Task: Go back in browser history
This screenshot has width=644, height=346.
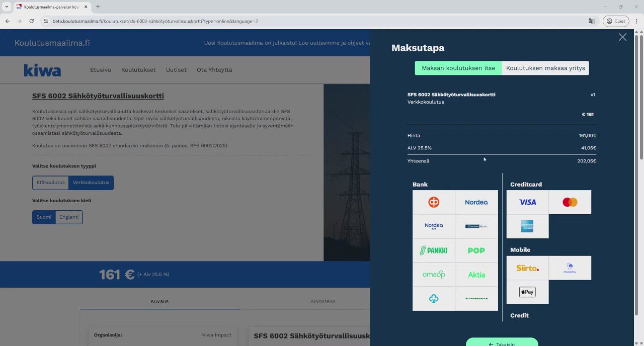Action: coord(7,21)
